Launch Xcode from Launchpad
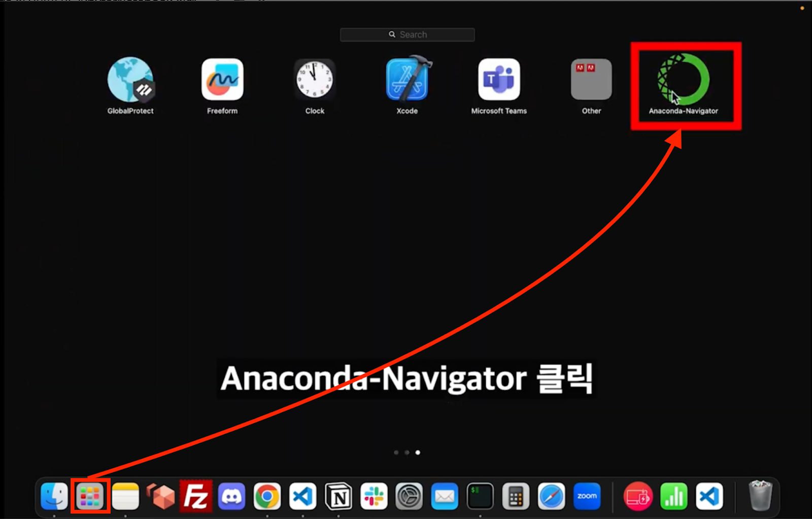812x519 pixels. (408, 79)
